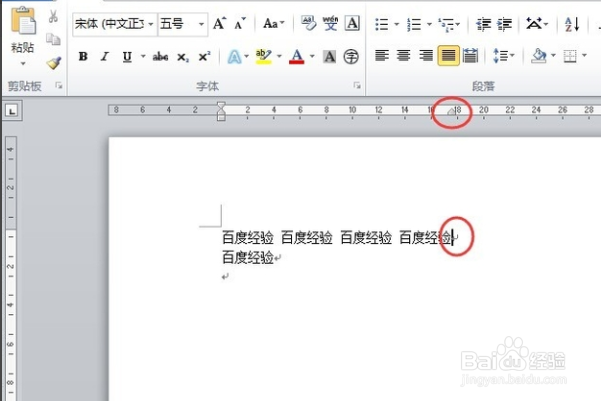Apply the yellow text highlight color

click(x=263, y=56)
